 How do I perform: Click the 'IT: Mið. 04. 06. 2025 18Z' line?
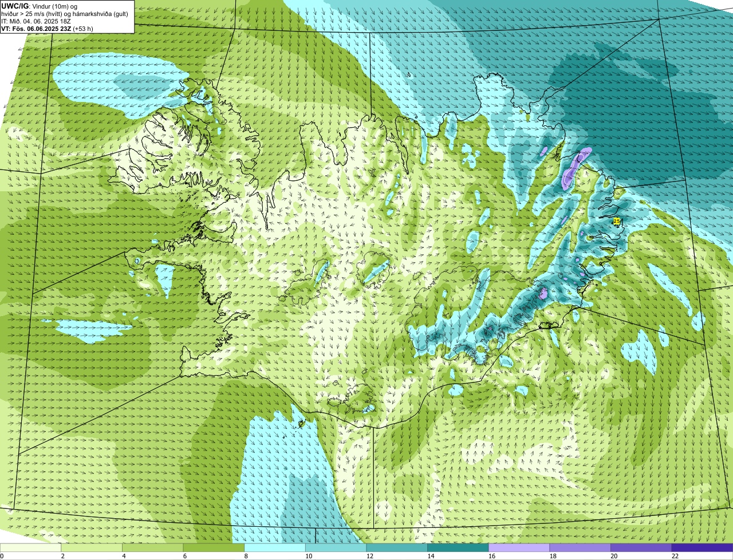(x=37, y=21)
